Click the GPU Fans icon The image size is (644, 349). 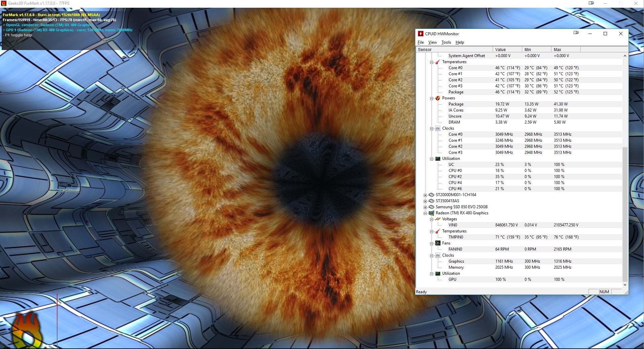pos(438,243)
